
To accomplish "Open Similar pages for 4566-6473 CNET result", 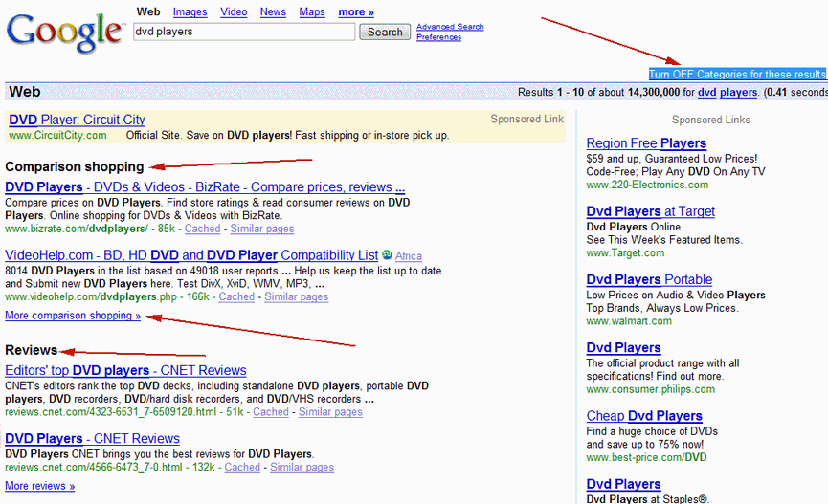I will click(302, 467).
